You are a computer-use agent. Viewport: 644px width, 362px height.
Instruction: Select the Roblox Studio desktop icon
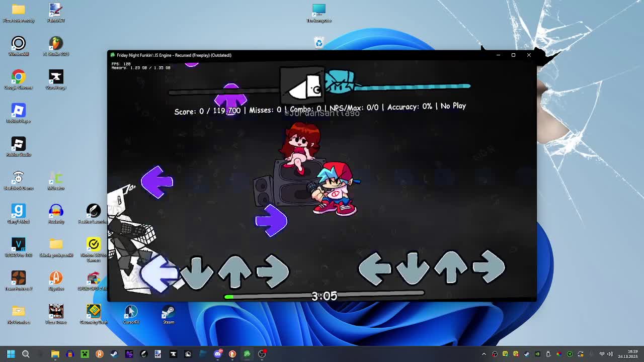(19, 147)
